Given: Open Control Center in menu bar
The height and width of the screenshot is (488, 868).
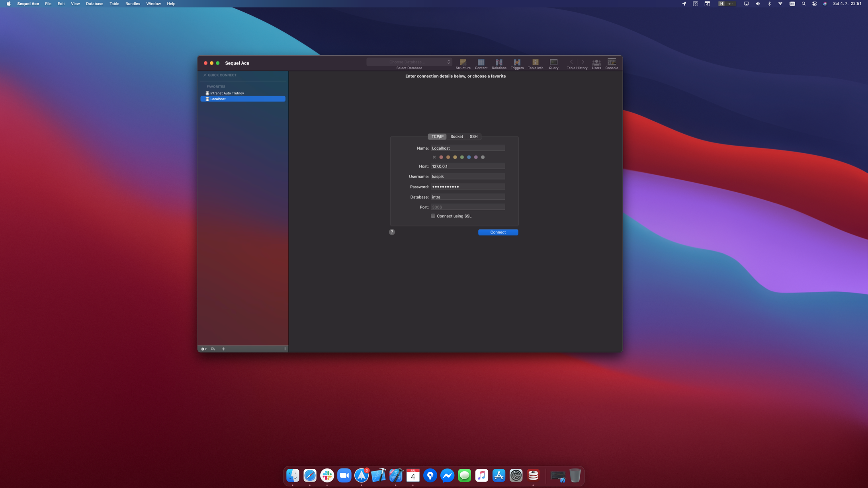Looking at the screenshot, I should tap(814, 4).
